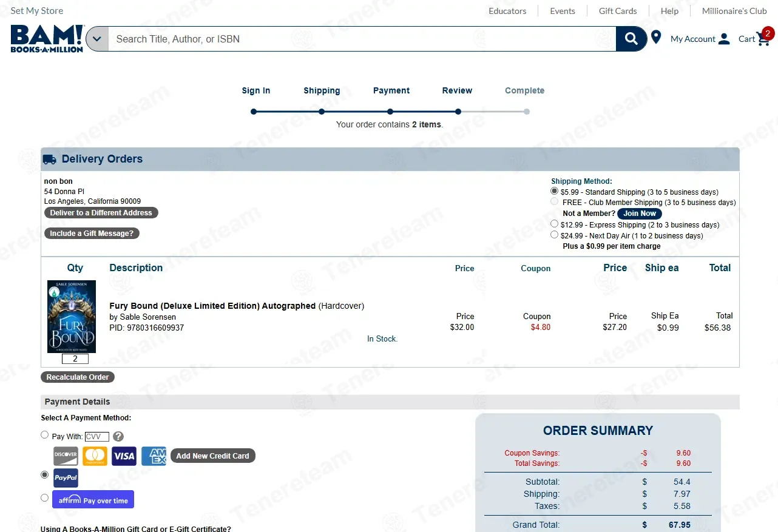Open the shopping cart icon
Screen dimensions: 778x532
763,39
